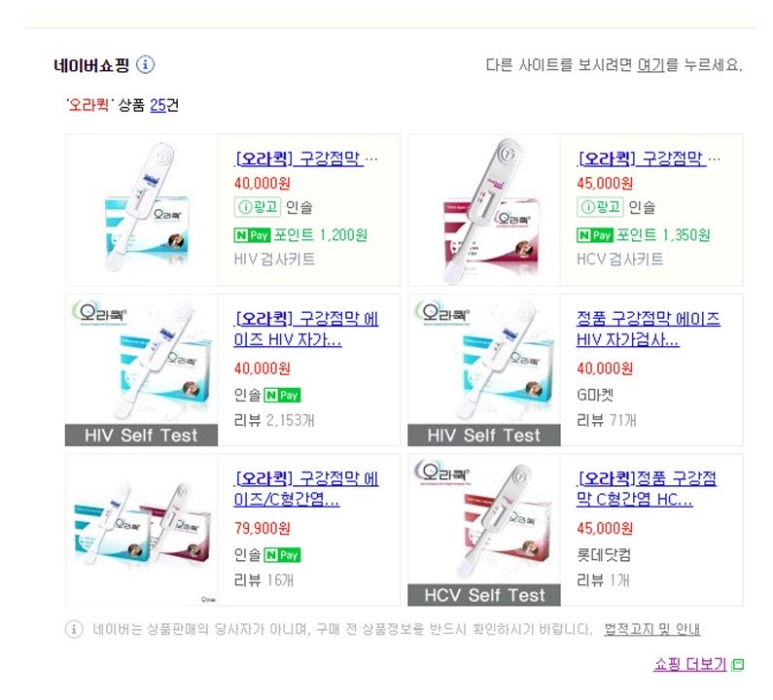This screenshot has width=773, height=700.
Task: Open 정품 구강점막 에이즈 HIV 자가검사 link
Action: pos(649,329)
